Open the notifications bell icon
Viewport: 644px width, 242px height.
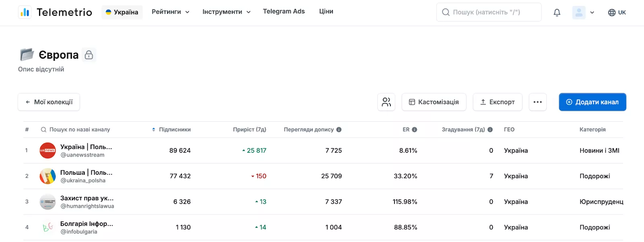coord(557,12)
